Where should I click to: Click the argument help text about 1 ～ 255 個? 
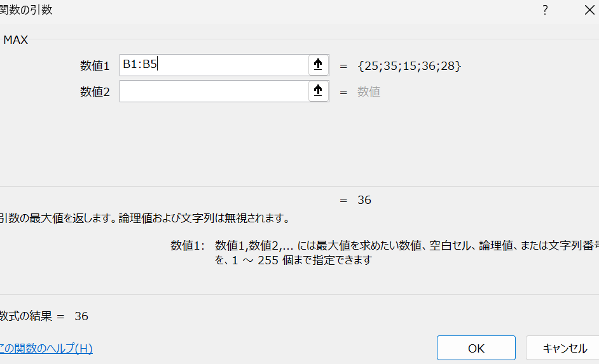tap(293, 260)
